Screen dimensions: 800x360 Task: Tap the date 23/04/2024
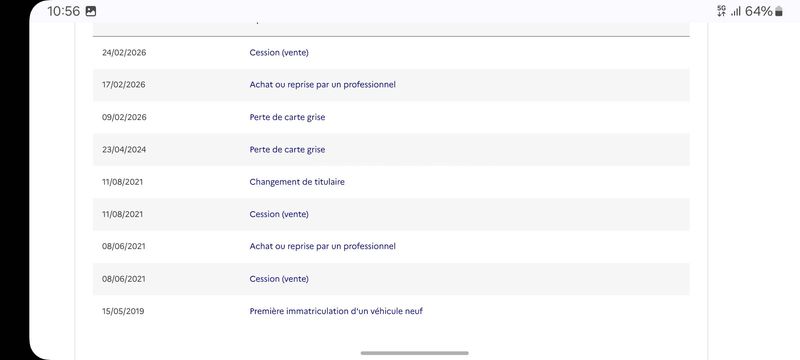(124, 149)
